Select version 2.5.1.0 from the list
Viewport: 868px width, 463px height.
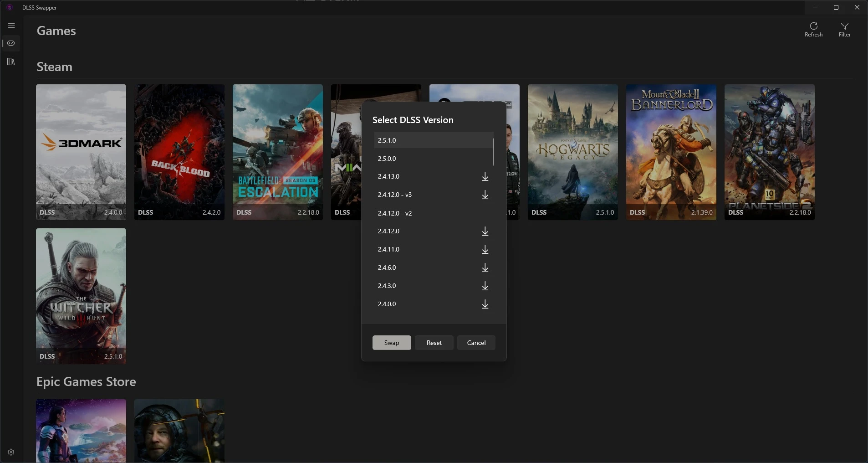[424, 140]
